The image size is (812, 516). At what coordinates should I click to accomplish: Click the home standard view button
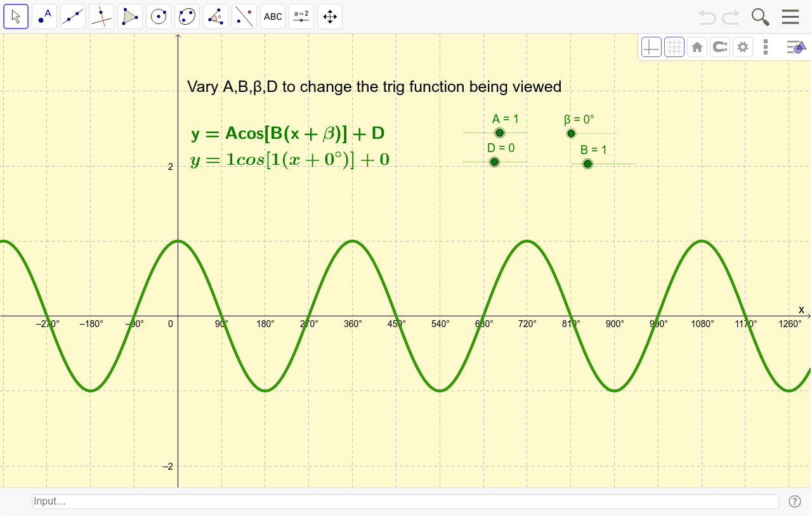pos(697,47)
